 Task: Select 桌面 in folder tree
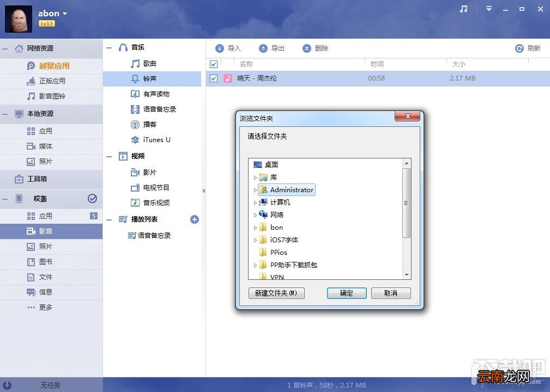pyautogui.click(x=266, y=164)
